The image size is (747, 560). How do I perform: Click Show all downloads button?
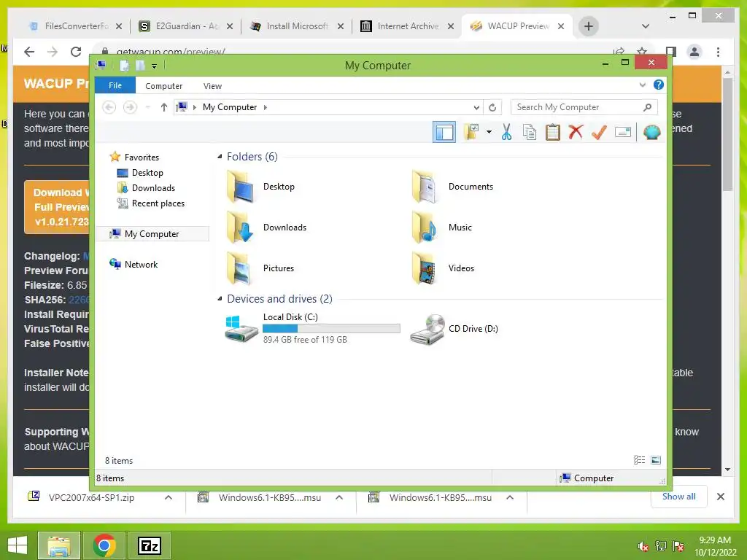(679, 497)
